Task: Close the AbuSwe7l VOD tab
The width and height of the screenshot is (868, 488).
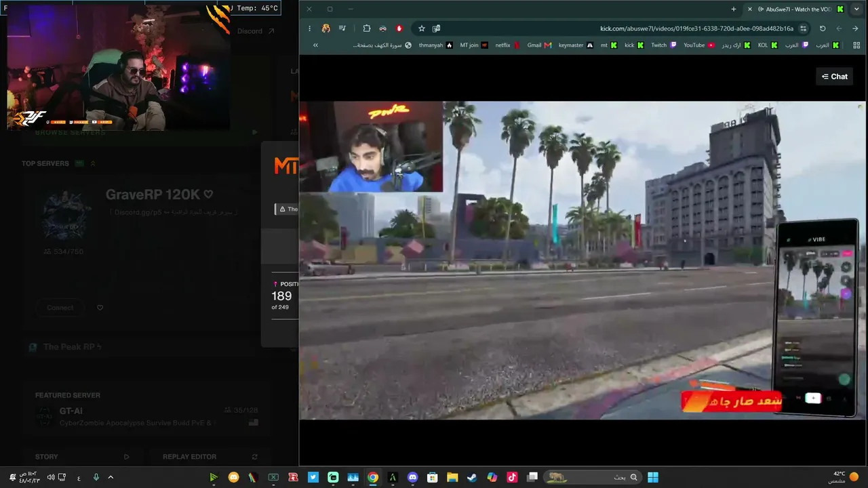Action: [749, 9]
